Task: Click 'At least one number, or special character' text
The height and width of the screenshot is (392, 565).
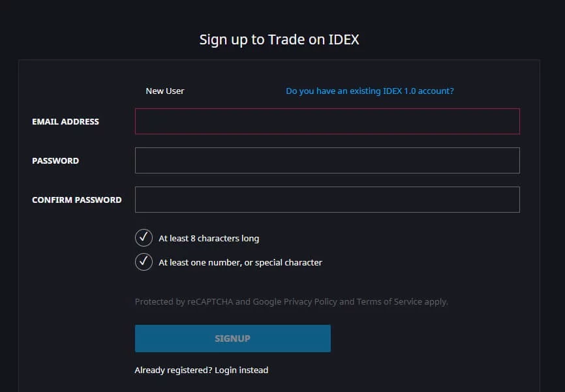Action: click(240, 263)
